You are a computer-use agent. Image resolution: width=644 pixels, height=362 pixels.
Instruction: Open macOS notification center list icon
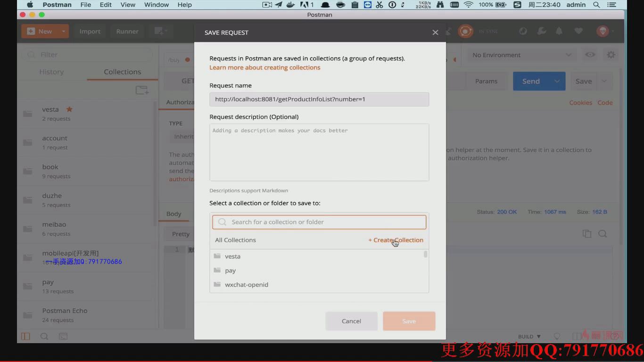(x=612, y=5)
